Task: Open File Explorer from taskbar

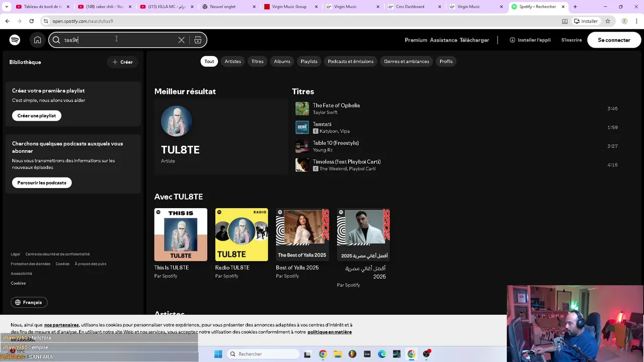Action: (338, 354)
